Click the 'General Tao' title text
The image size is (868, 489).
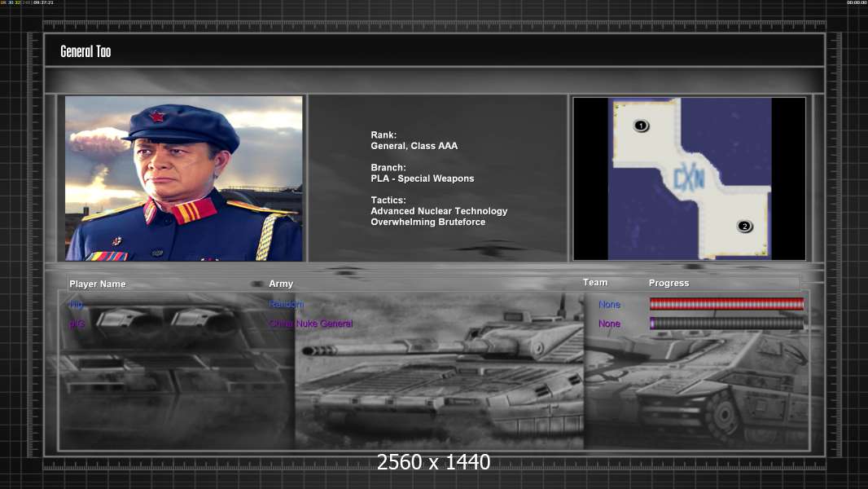coord(85,51)
